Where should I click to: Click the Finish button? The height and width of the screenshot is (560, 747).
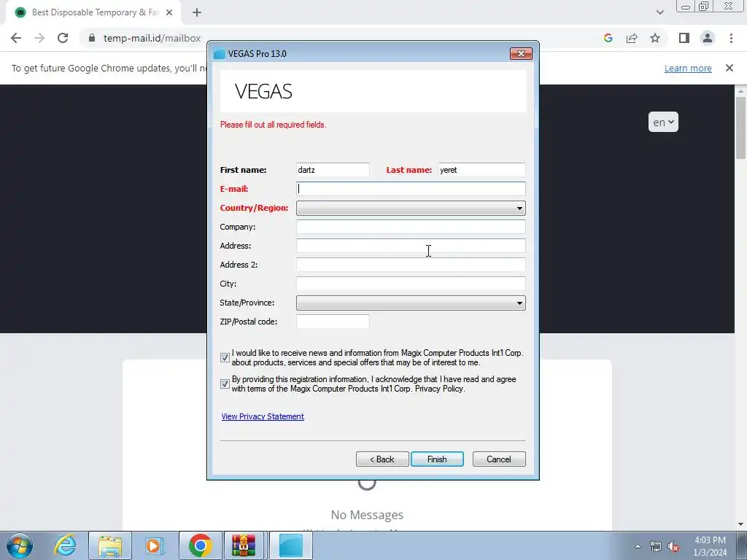(x=437, y=459)
